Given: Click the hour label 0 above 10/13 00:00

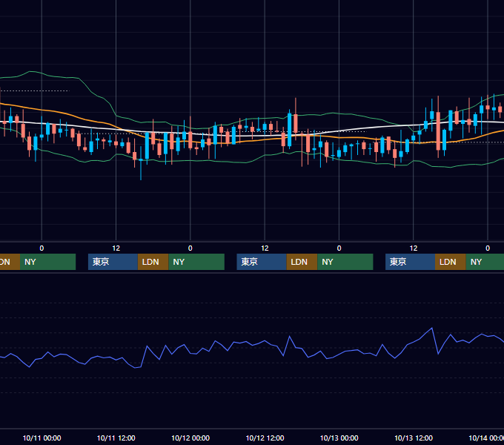Looking at the screenshot, I should pyautogui.click(x=339, y=248).
